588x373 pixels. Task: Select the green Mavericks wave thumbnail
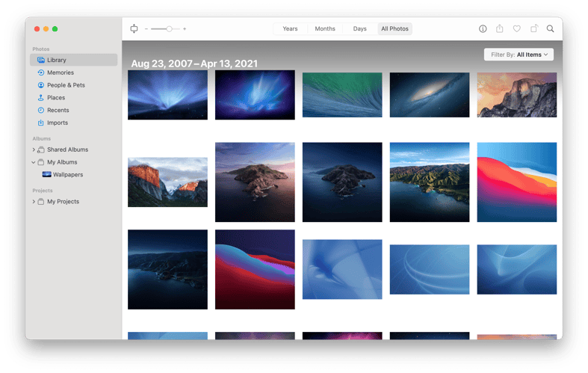[342, 95]
